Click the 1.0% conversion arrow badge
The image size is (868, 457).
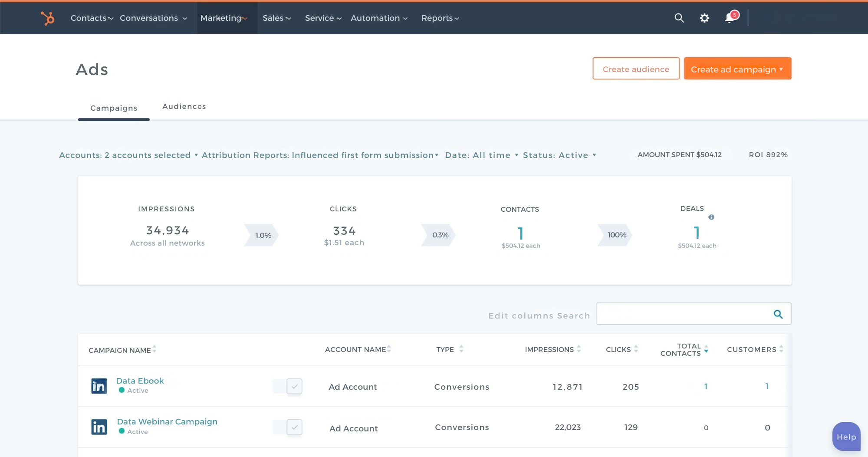(261, 235)
